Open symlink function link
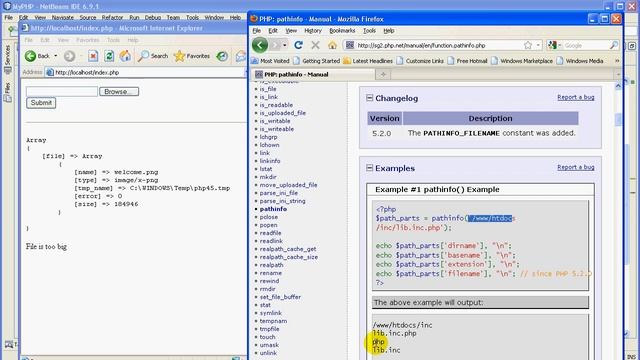Image resolution: width=640 pixels, height=360 pixels. tap(271, 313)
